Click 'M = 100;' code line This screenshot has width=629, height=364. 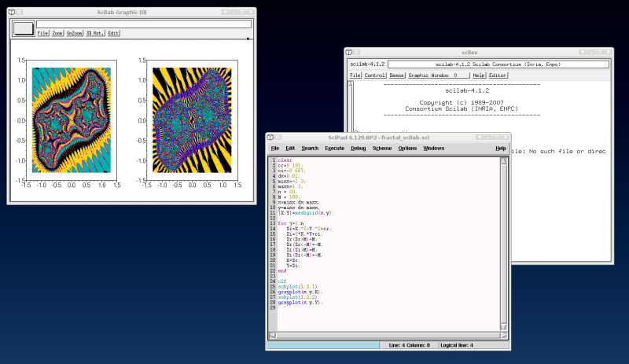[289, 197]
